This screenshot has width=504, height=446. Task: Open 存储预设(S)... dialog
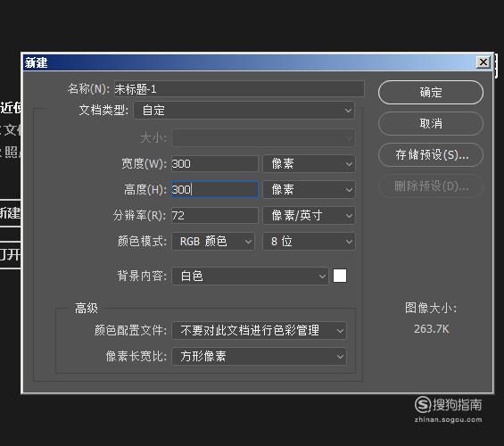(430, 155)
